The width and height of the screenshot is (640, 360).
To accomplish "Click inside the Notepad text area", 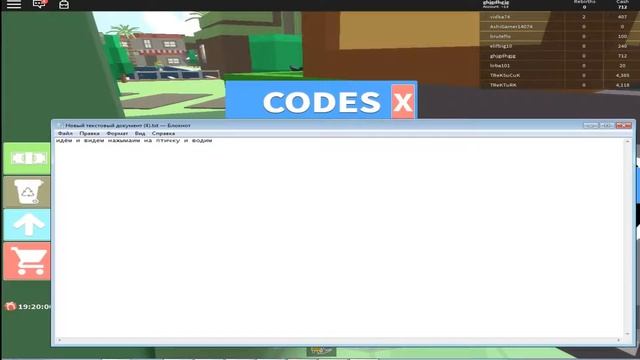I will click(340, 238).
